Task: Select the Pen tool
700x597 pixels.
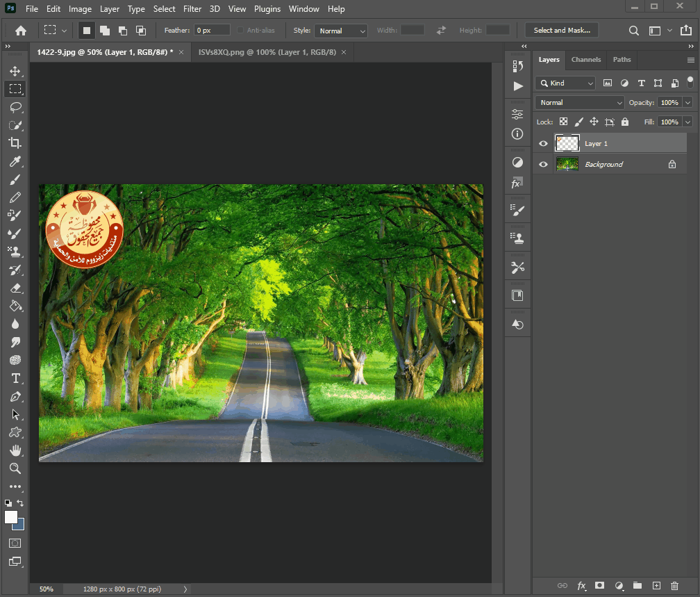Action: coord(15,396)
